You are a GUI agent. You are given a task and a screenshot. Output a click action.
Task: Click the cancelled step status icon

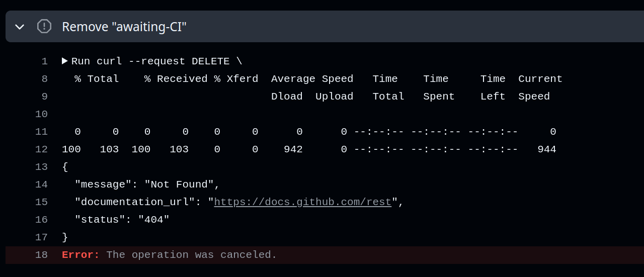coord(44,26)
